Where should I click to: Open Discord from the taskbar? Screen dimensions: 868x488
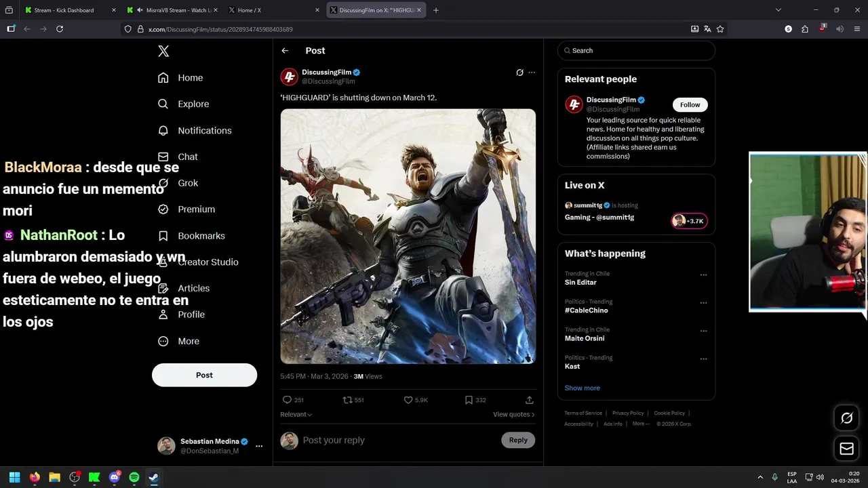click(x=115, y=477)
